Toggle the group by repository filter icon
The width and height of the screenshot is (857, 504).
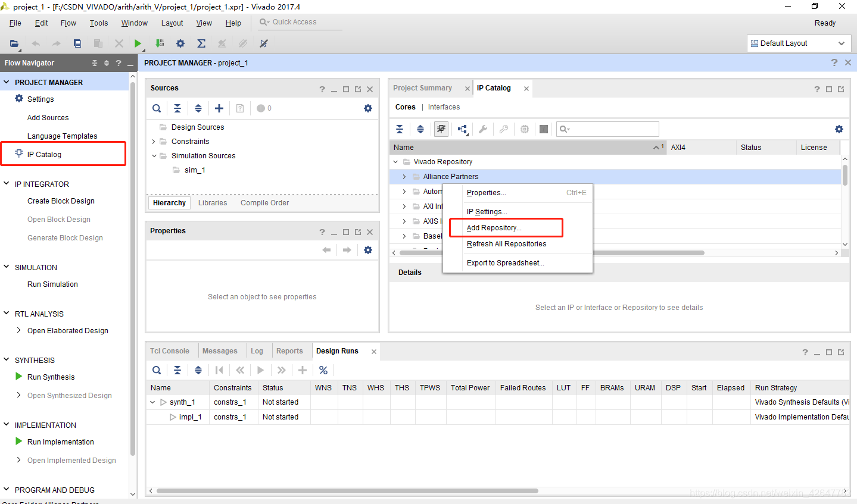[x=441, y=129]
